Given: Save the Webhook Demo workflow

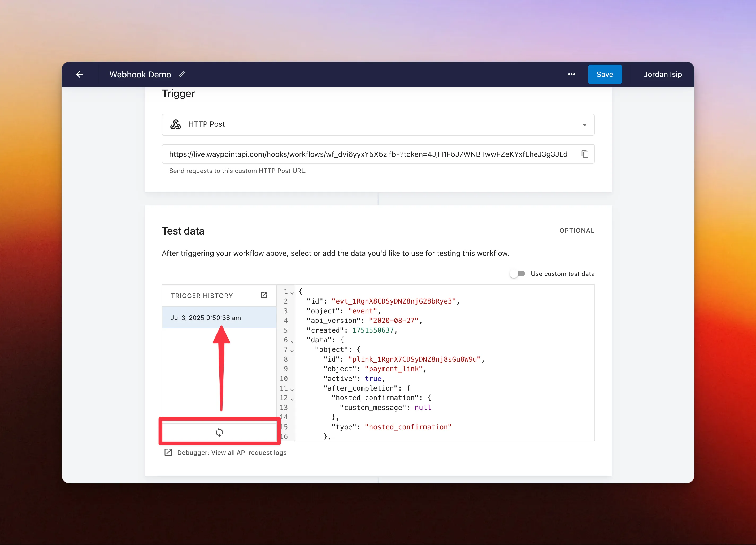Looking at the screenshot, I should (605, 74).
